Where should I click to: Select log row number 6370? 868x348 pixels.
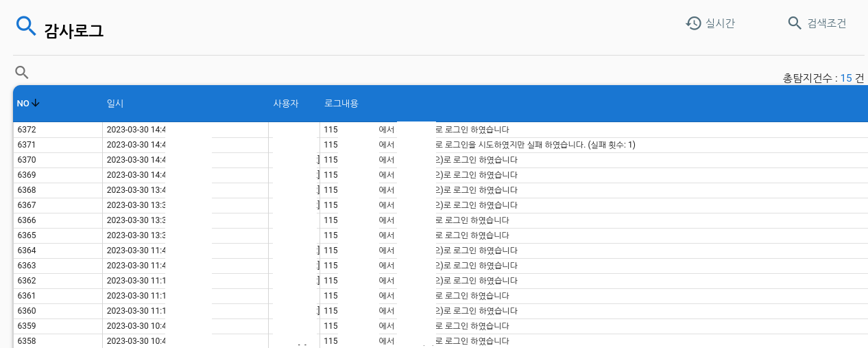27,160
